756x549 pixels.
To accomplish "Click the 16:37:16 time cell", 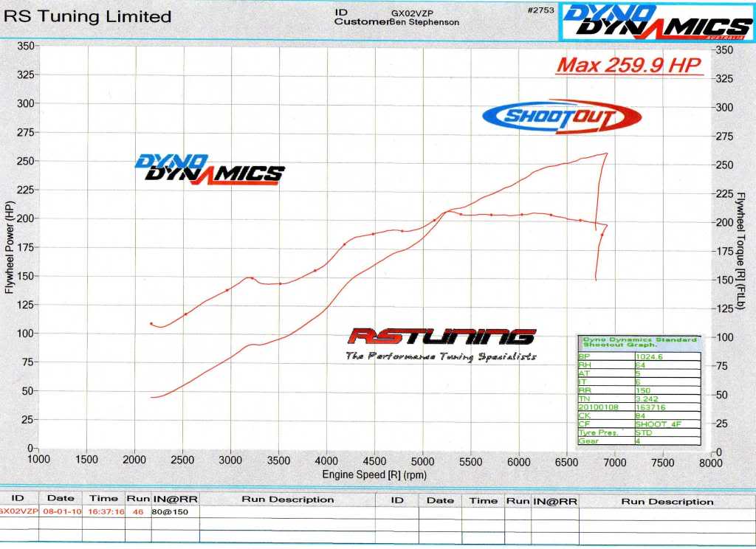I will point(104,511).
